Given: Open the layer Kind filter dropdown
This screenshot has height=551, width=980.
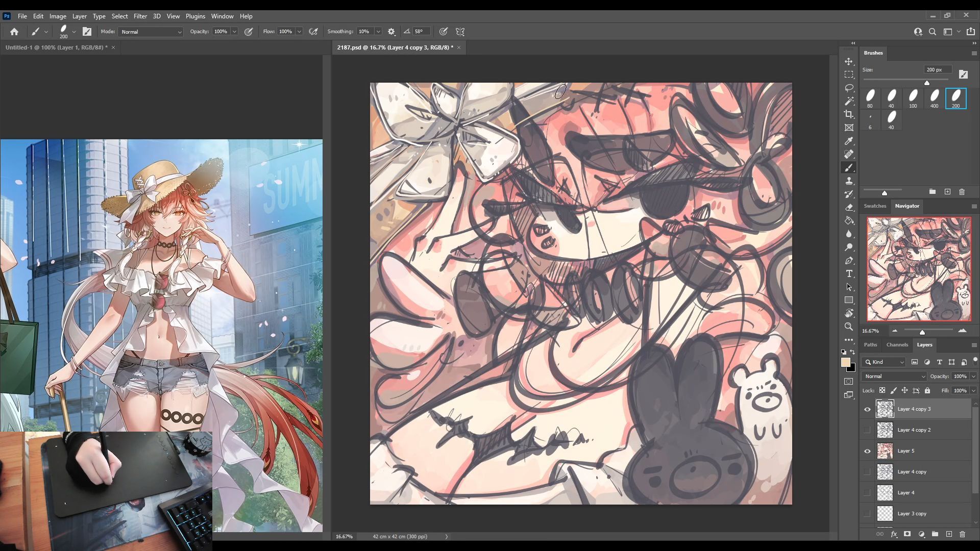Looking at the screenshot, I should (884, 362).
